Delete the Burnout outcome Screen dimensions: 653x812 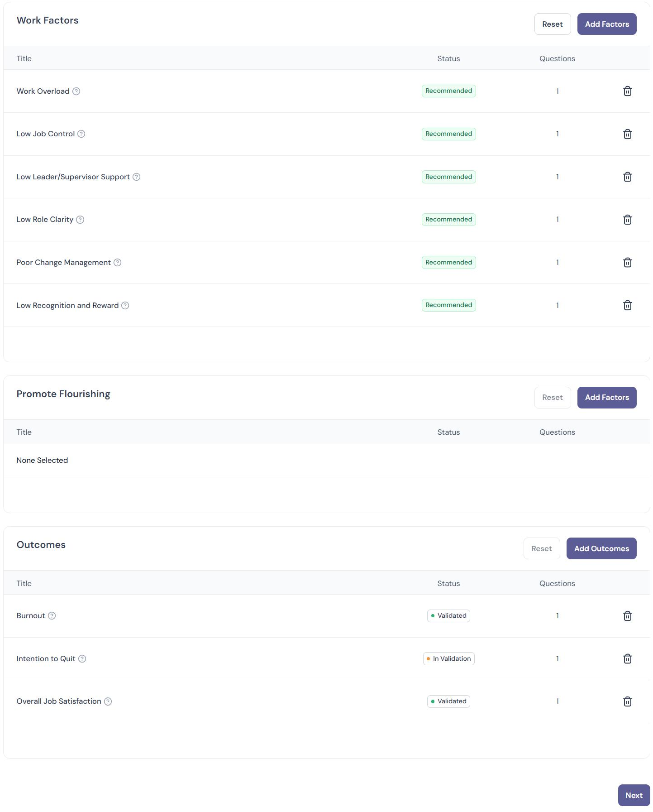pyautogui.click(x=627, y=616)
